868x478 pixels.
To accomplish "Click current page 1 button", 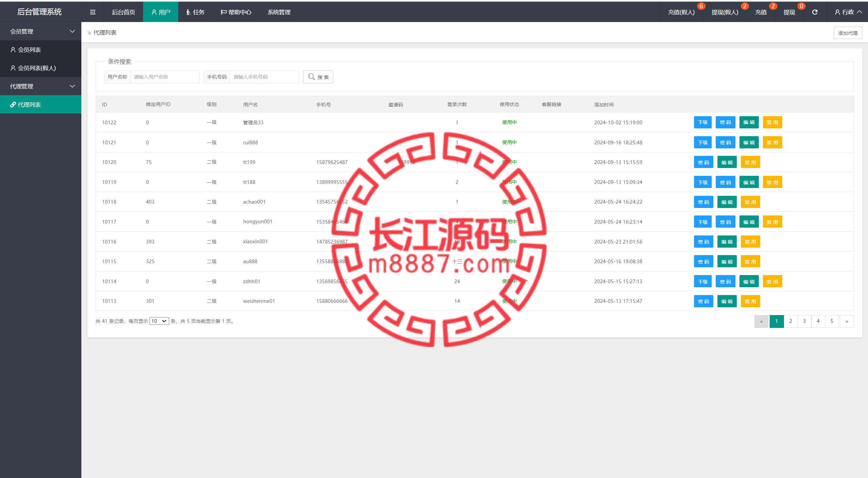I will click(x=776, y=321).
